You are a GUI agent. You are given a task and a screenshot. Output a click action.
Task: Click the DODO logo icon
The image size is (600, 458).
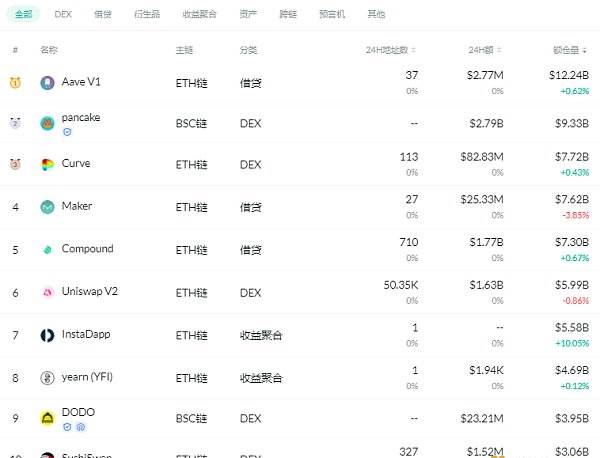coord(47,418)
